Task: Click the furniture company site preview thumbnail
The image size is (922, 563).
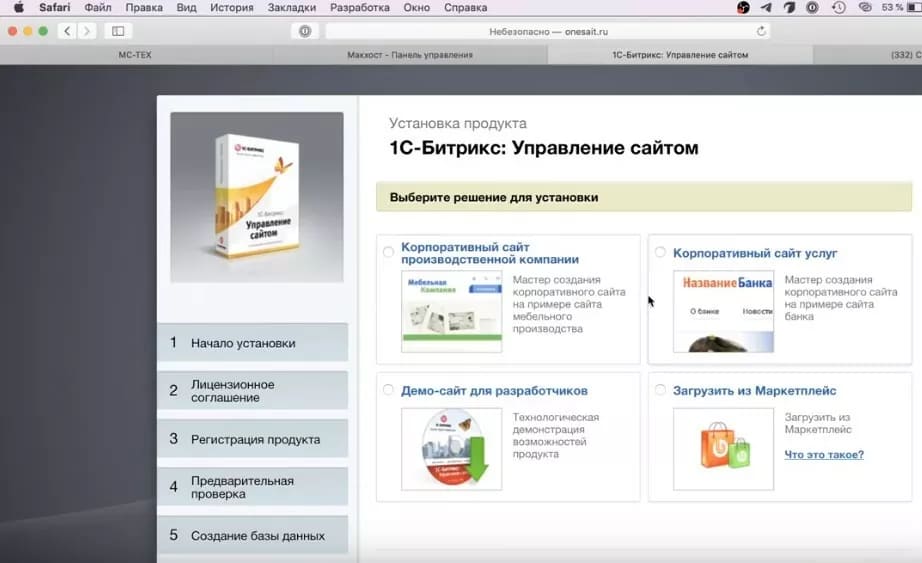Action: pos(452,311)
